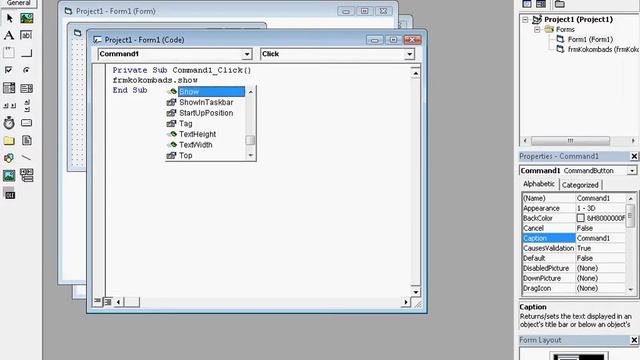Choose Show from the autocomplete list
The image size is (640, 360).
click(211, 92)
